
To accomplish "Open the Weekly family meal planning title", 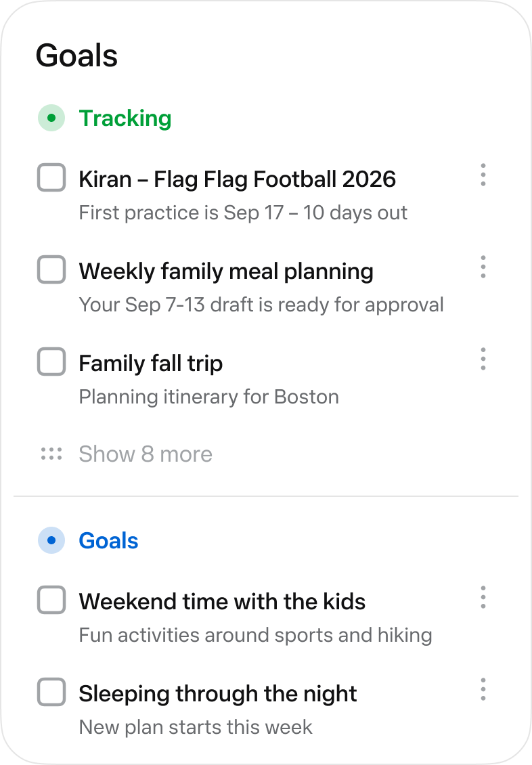I will click(226, 271).
